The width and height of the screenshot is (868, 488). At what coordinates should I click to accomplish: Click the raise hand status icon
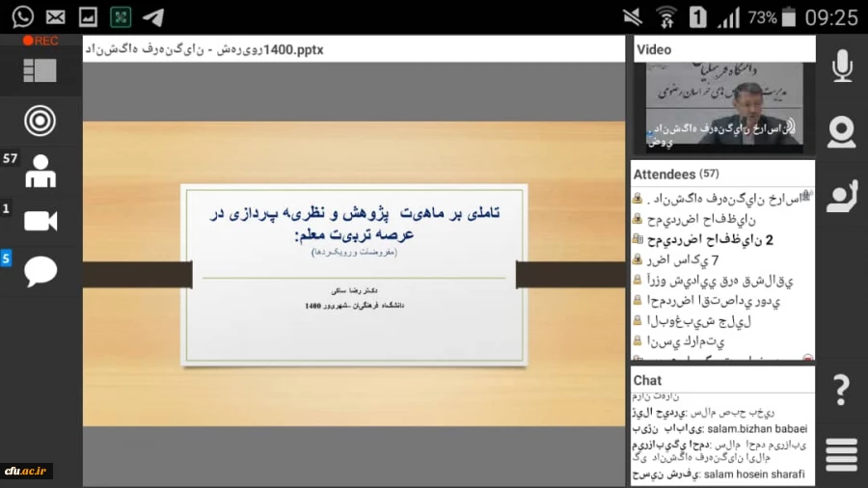[x=842, y=196]
